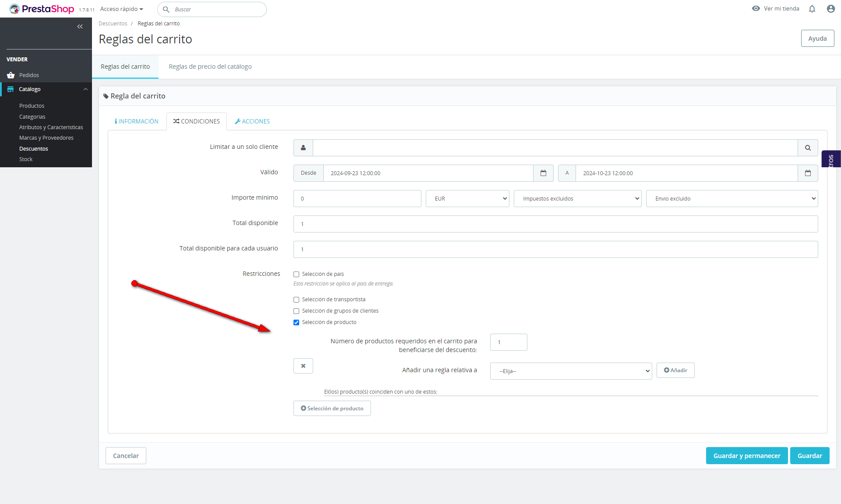Viewport: 841px width, 504px height.
Task: Open the user profile avatar icon
Action: coord(830,9)
